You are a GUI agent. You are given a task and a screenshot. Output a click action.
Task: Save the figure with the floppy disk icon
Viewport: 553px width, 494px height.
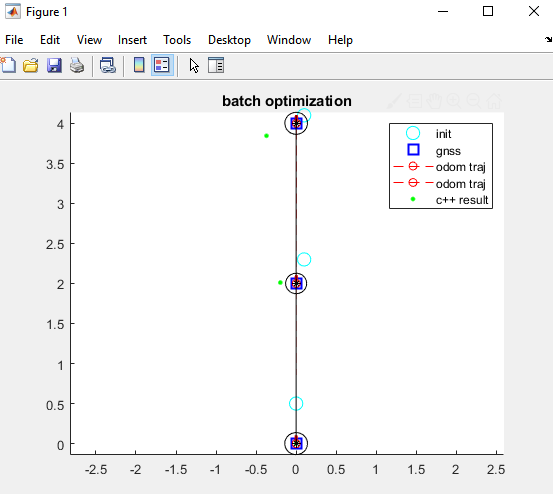coord(54,65)
